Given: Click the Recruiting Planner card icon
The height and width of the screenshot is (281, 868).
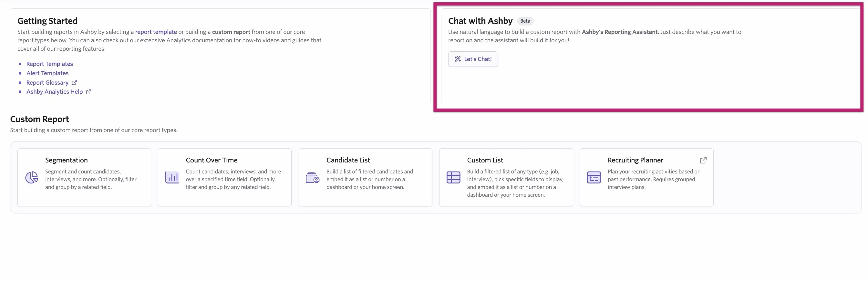Looking at the screenshot, I should (594, 177).
